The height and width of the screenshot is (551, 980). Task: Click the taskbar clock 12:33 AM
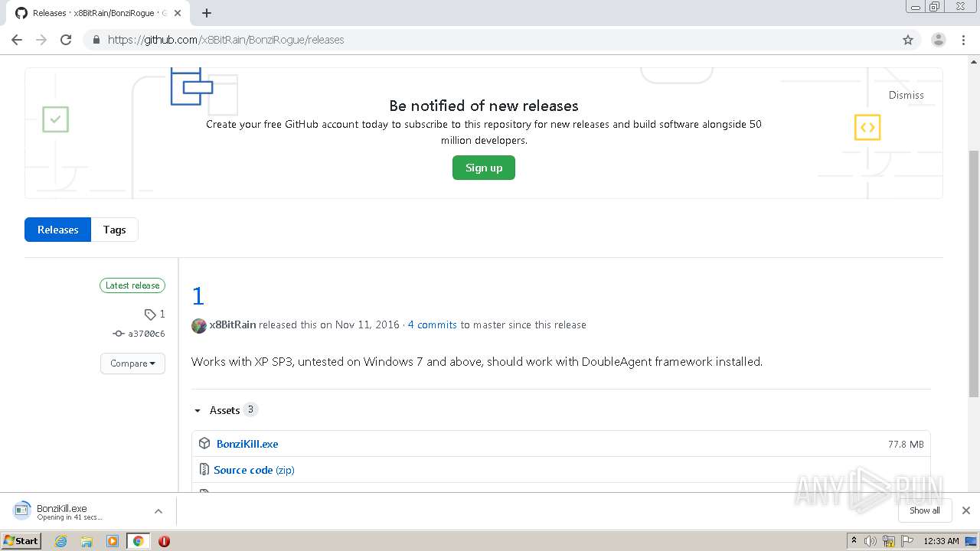pyautogui.click(x=941, y=541)
